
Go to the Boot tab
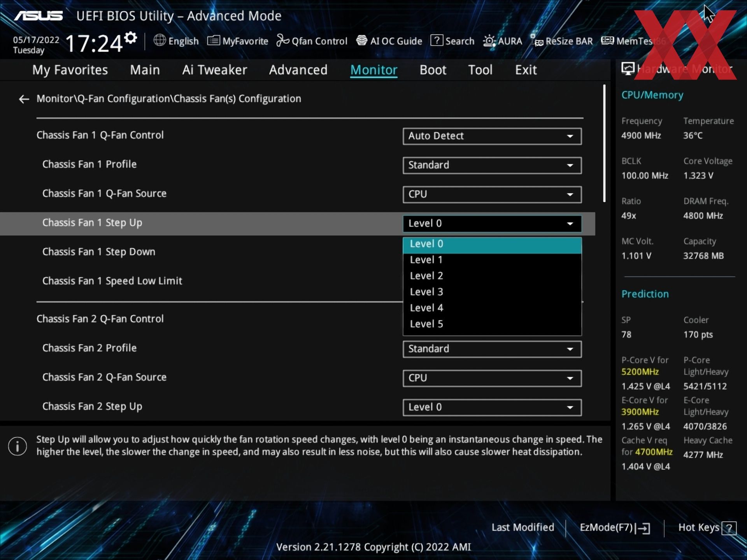pyautogui.click(x=433, y=70)
